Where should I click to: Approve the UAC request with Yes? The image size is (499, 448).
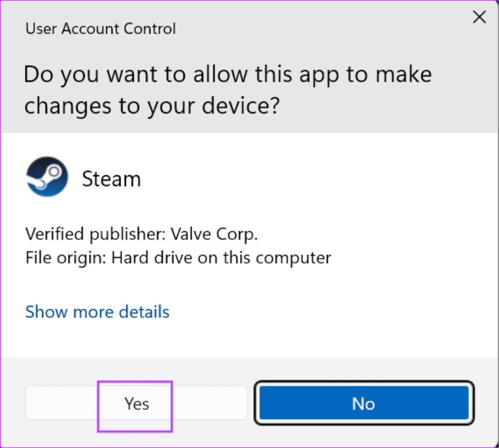point(135,404)
